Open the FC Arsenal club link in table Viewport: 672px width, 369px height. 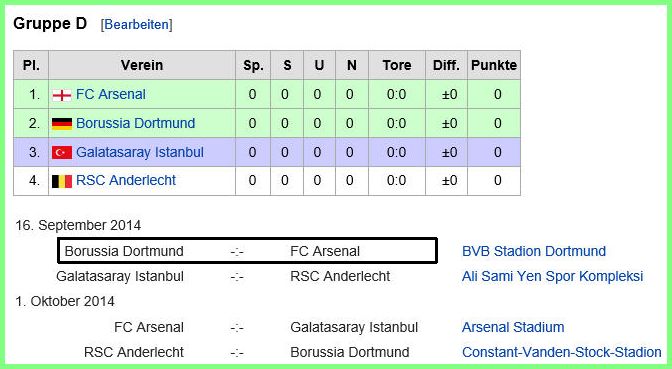[x=111, y=94]
